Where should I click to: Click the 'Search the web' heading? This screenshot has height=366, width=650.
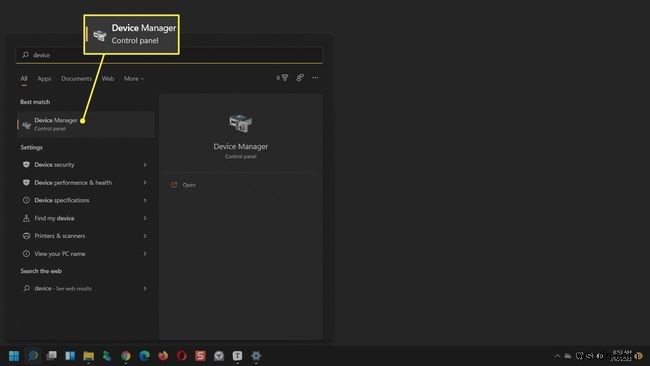point(41,271)
